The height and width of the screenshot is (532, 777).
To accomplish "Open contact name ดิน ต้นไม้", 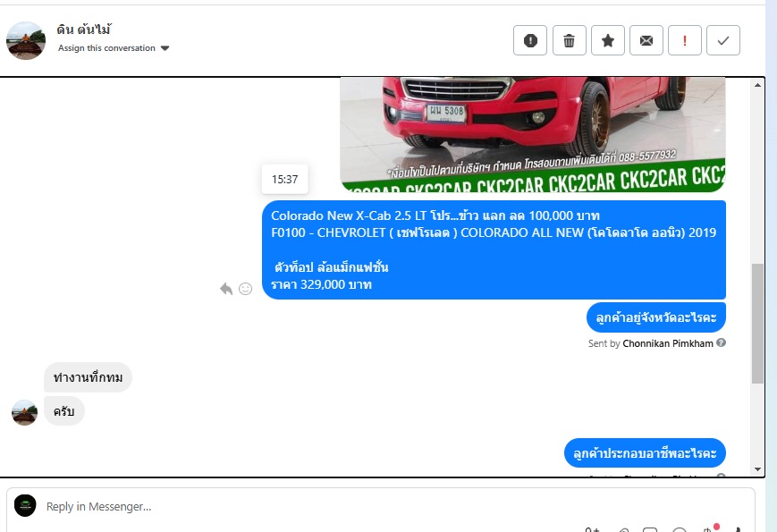I will point(84,30).
